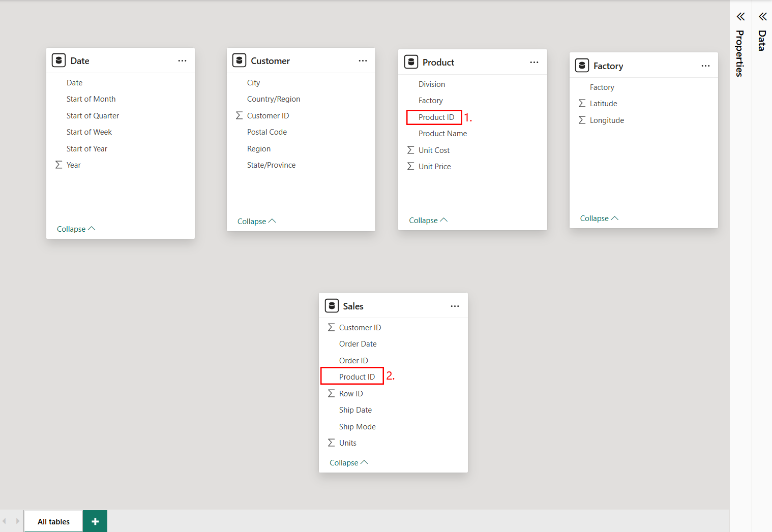This screenshot has height=532, width=772.
Task: Collapse the Sales table card
Action: (349, 463)
